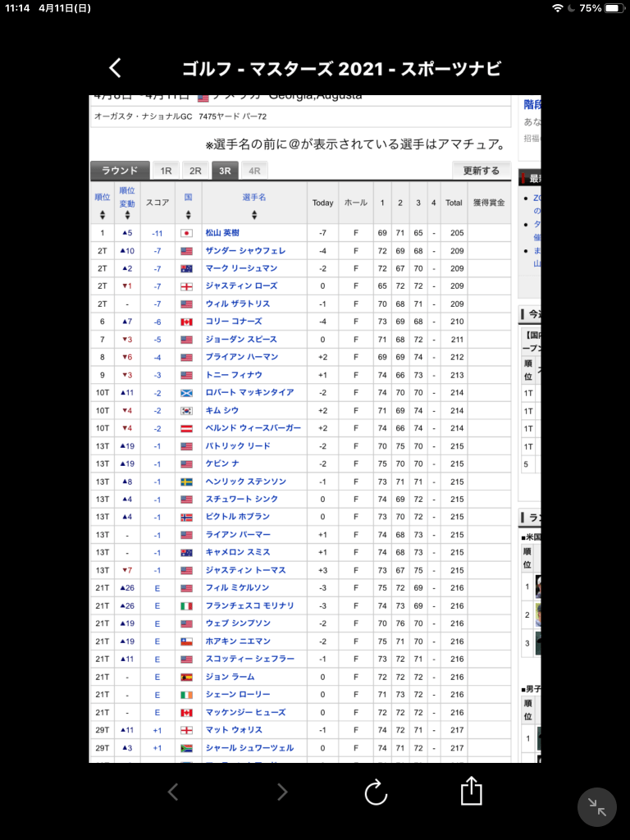Select the 4R round tab
This screenshot has height=840, width=630.
[254, 171]
